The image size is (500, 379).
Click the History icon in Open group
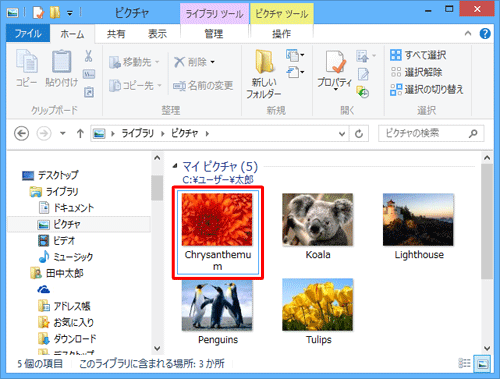pyautogui.click(x=363, y=92)
